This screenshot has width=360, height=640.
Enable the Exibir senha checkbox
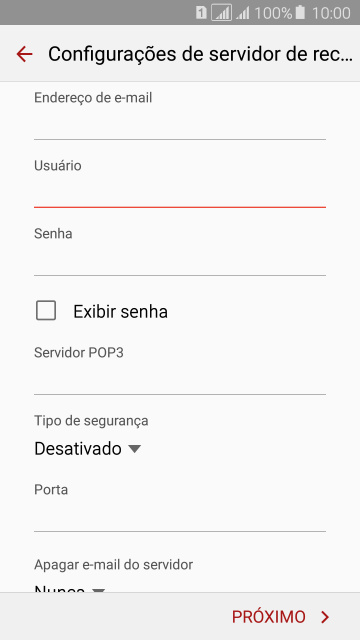point(46,311)
